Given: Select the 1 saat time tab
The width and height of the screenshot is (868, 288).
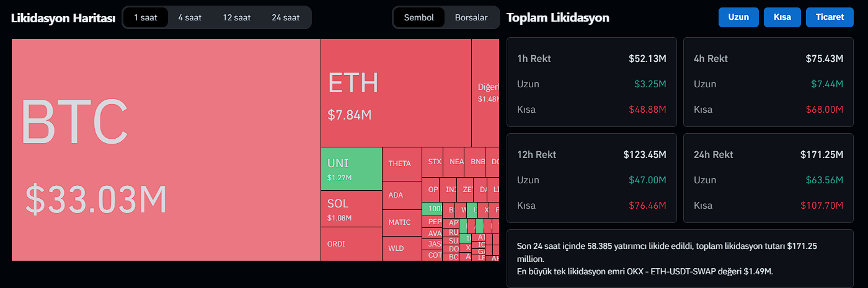Looking at the screenshot, I should tap(146, 17).
